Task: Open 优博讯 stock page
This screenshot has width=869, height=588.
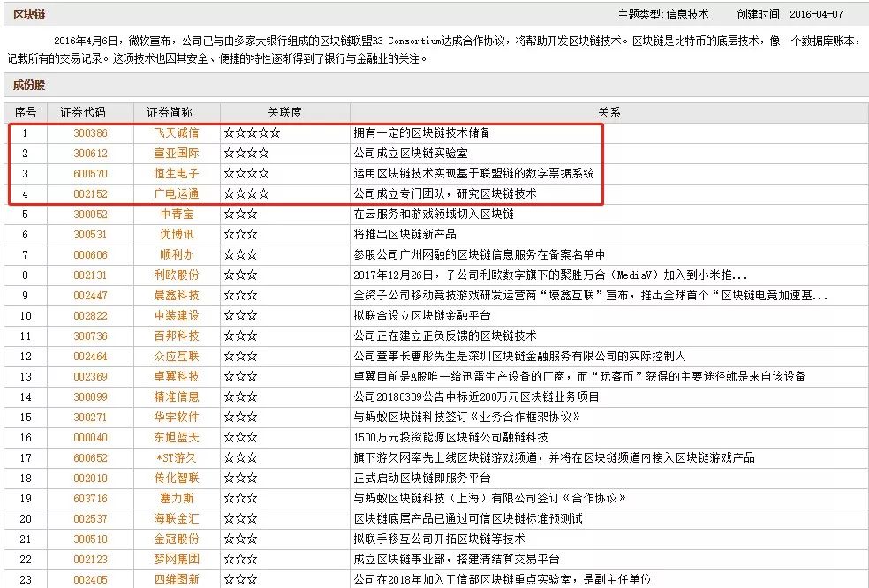Action: 177,235
